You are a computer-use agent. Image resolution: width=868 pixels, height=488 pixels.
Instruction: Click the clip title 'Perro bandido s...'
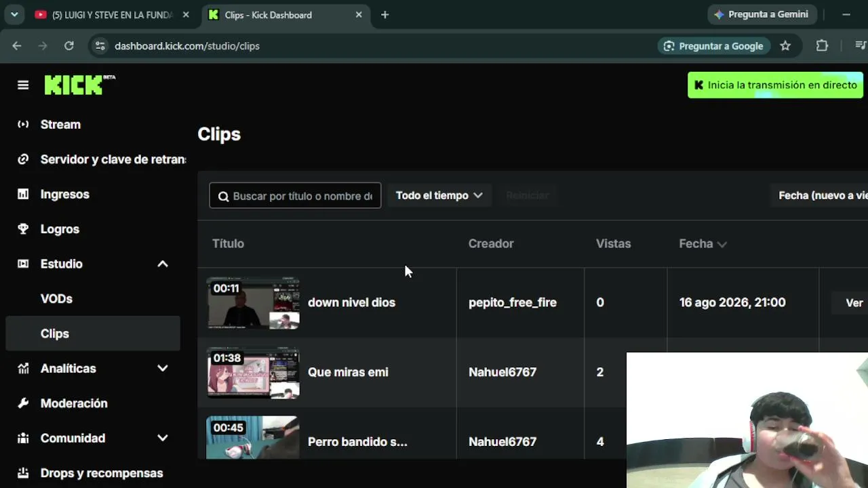(x=357, y=442)
